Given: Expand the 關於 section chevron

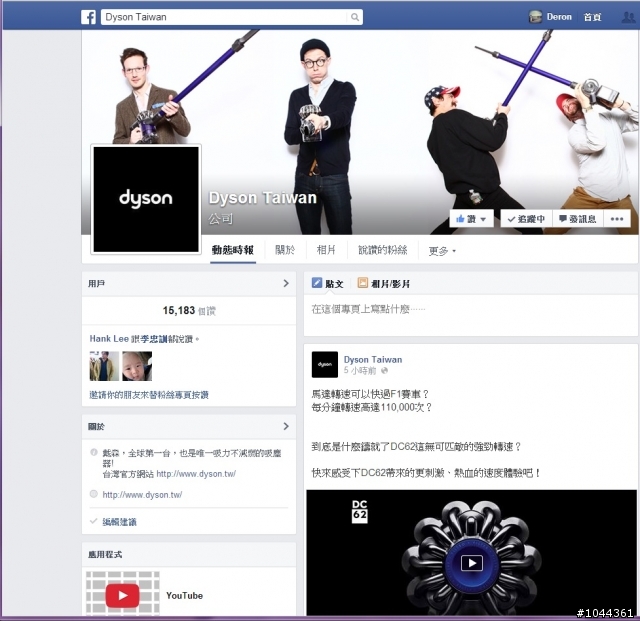Looking at the screenshot, I should click(x=286, y=426).
